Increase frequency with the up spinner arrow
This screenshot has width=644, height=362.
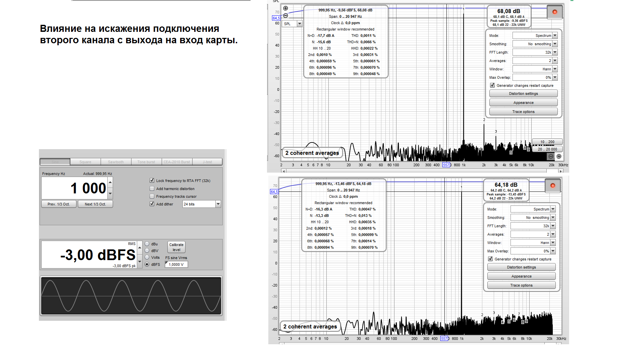click(x=110, y=182)
